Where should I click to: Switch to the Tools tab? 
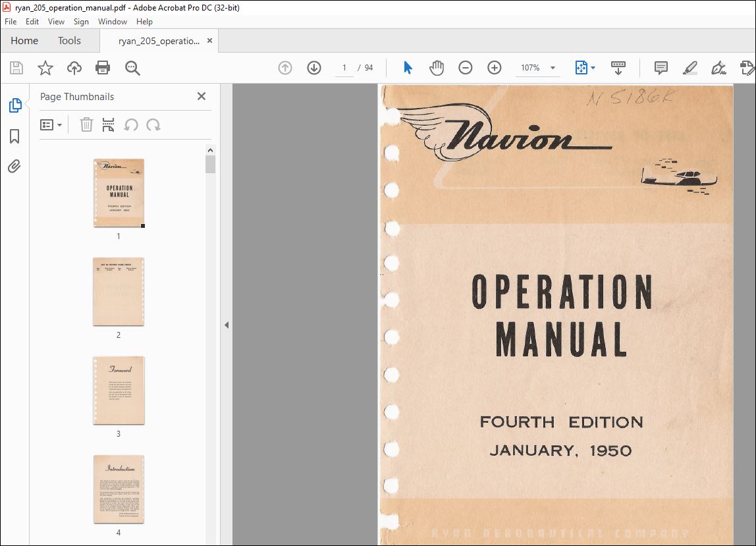pyautogui.click(x=69, y=41)
